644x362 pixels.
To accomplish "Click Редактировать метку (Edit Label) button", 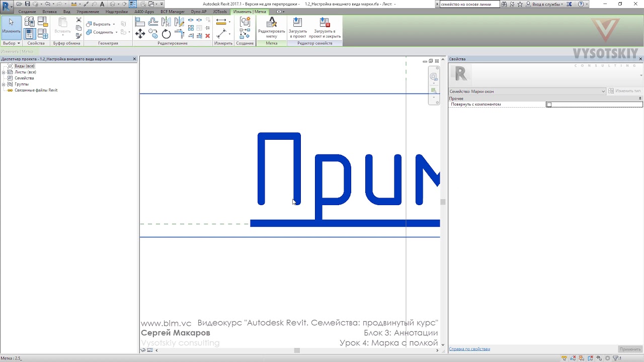I will pyautogui.click(x=272, y=28).
